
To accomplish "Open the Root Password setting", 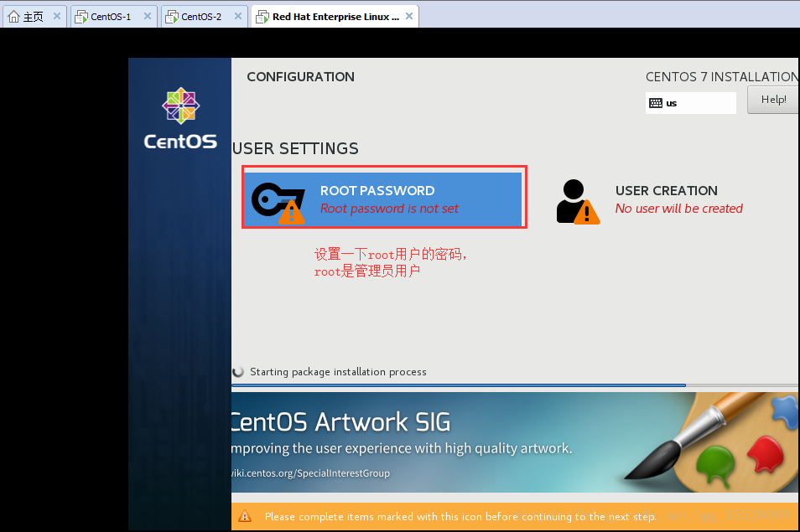I will [384, 199].
